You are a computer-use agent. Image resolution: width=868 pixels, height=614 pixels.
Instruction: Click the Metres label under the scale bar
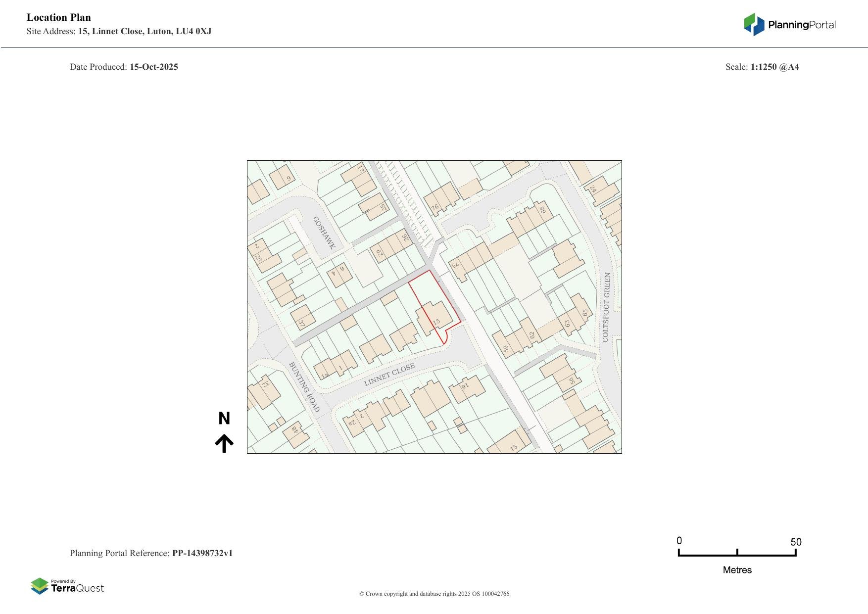[x=737, y=570]
